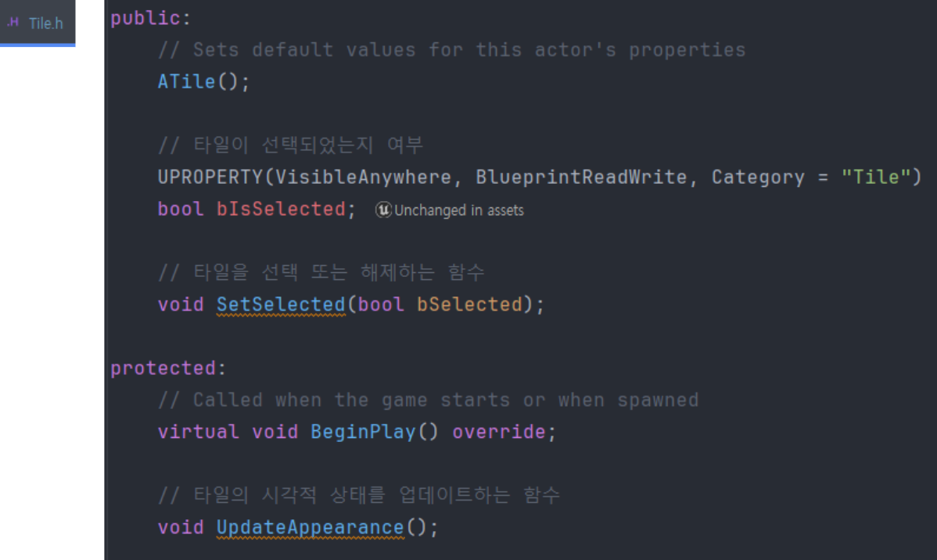Open the Tile.h file tab

click(37, 23)
